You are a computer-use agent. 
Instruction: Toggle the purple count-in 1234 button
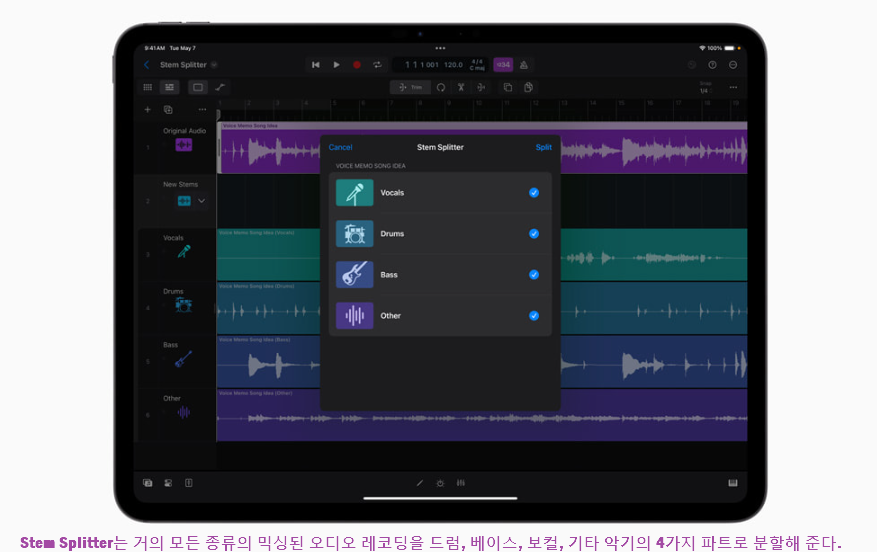coord(503,65)
